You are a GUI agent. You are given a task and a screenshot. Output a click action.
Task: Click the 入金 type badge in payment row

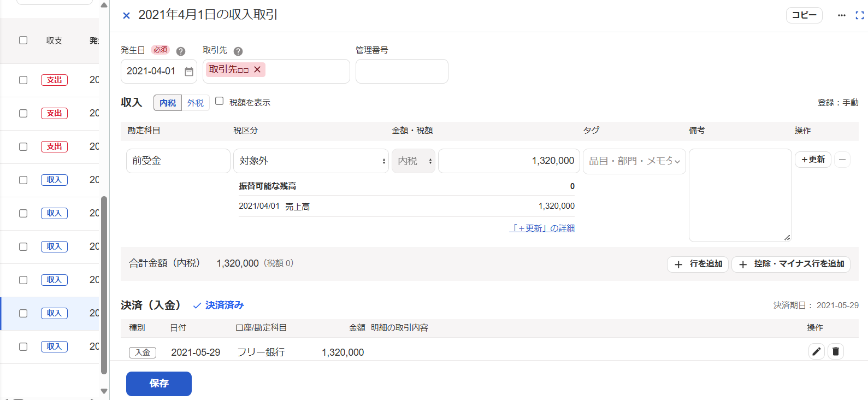click(x=143, y=352)
